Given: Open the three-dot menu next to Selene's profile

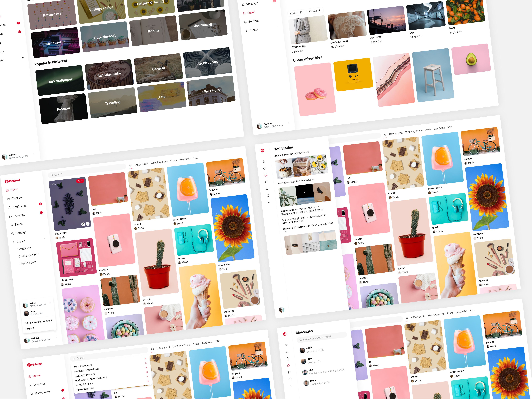Looking at the screenshot, I should 56,337.
